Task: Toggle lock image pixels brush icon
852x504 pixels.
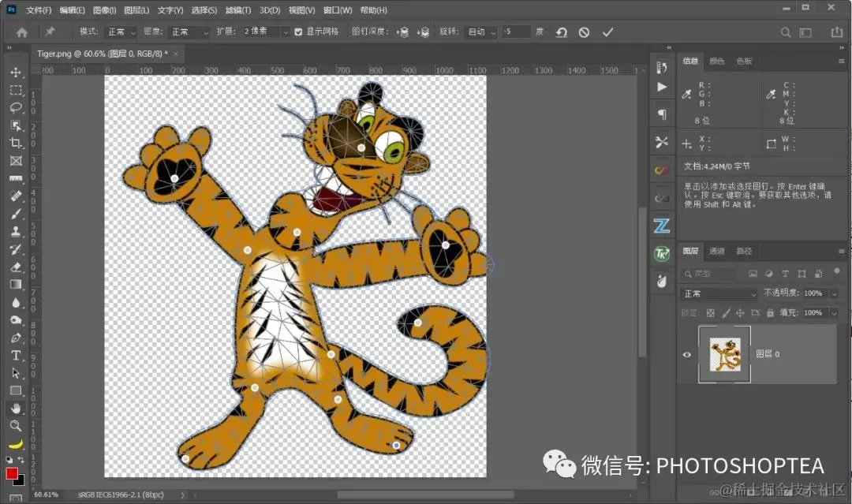Action: pyautogui.click(x=726, y=313)
